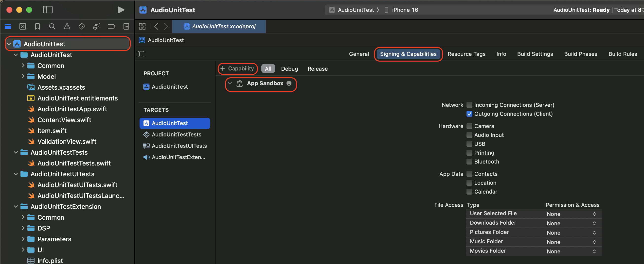The image size is (644, 264).
Task: Enable Location app data access
Action: [x=469, y=183]
